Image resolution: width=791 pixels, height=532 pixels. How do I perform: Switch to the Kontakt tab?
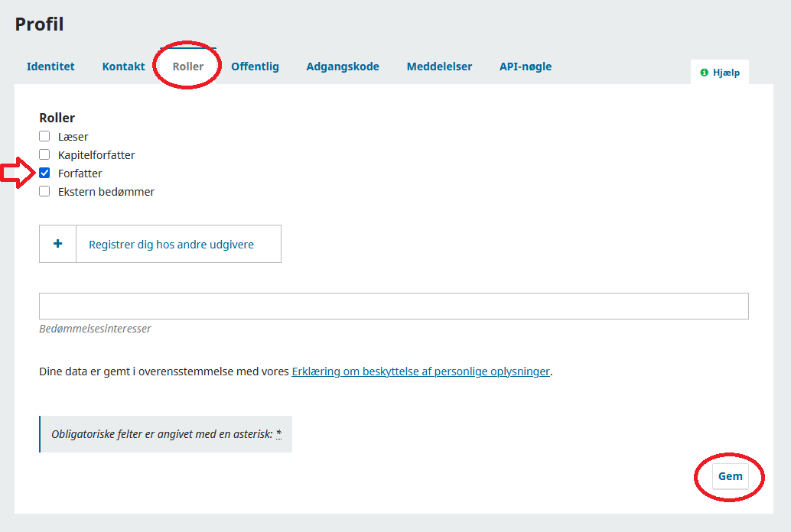point(123,66)
